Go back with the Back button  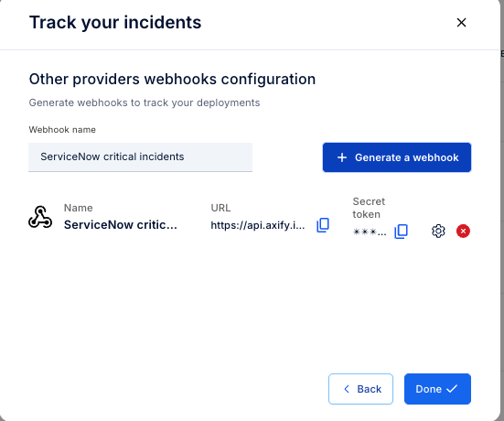click(x=360, y=389)
